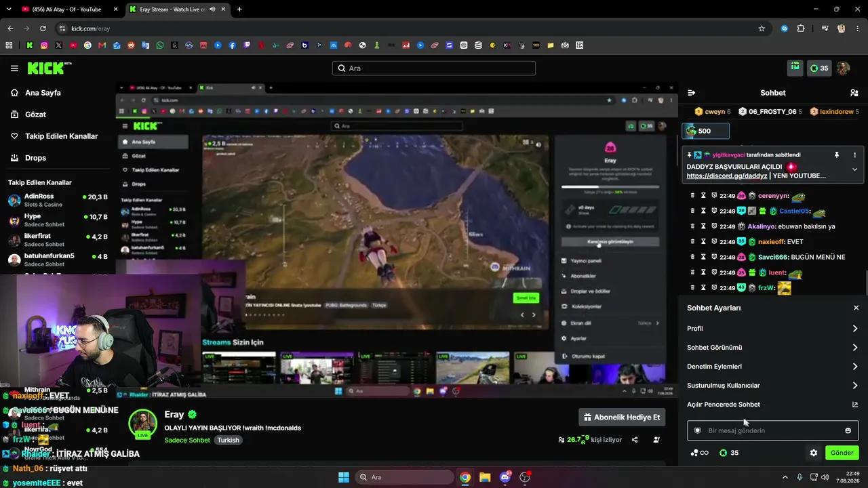Bookmark this page with the star icon
This screenshot has height=488, width=868.
(x=762, y=28)
